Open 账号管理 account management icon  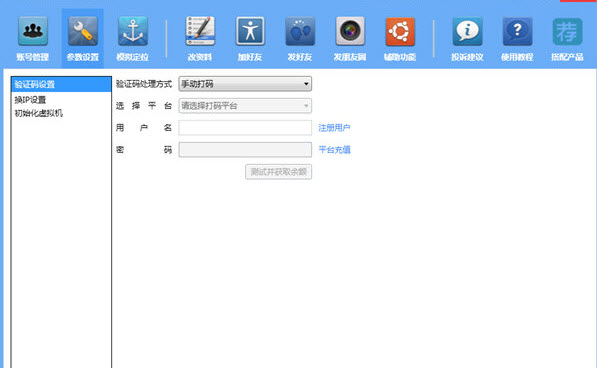tap(33, 31)
